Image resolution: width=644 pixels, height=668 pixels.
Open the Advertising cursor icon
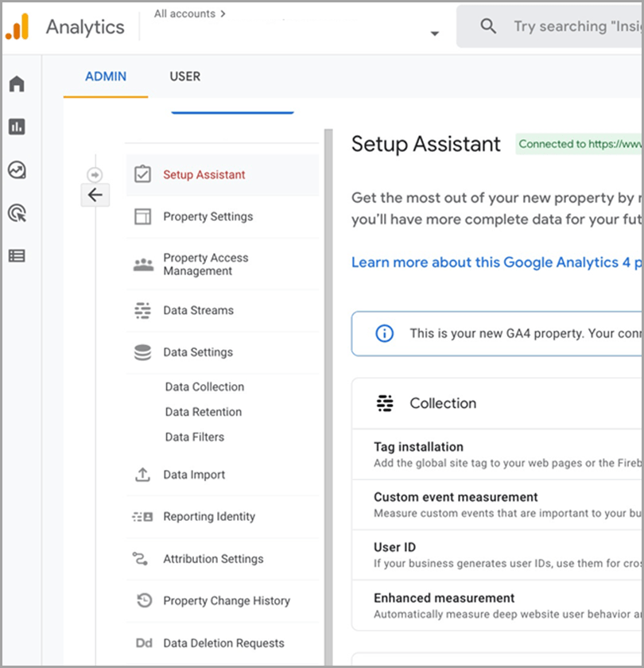click(x=17, y=213)
